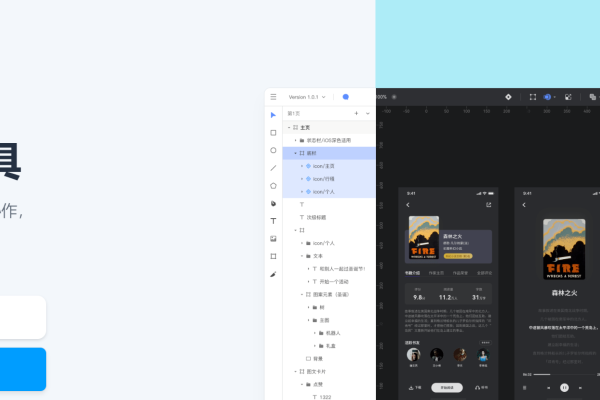This screenshot has height=400, width=600.
Task: Click the previous track control in right mockup
Action: [x=548, y=388]
